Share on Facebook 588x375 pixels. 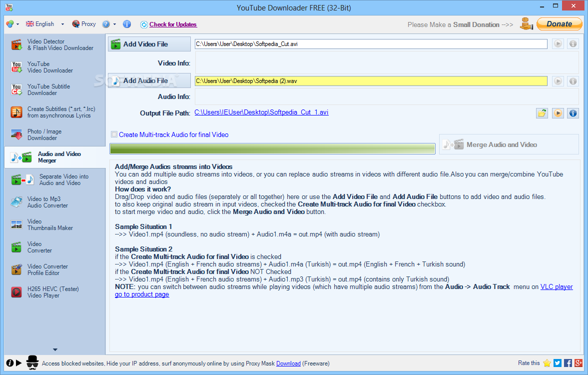tap(568, 363)
